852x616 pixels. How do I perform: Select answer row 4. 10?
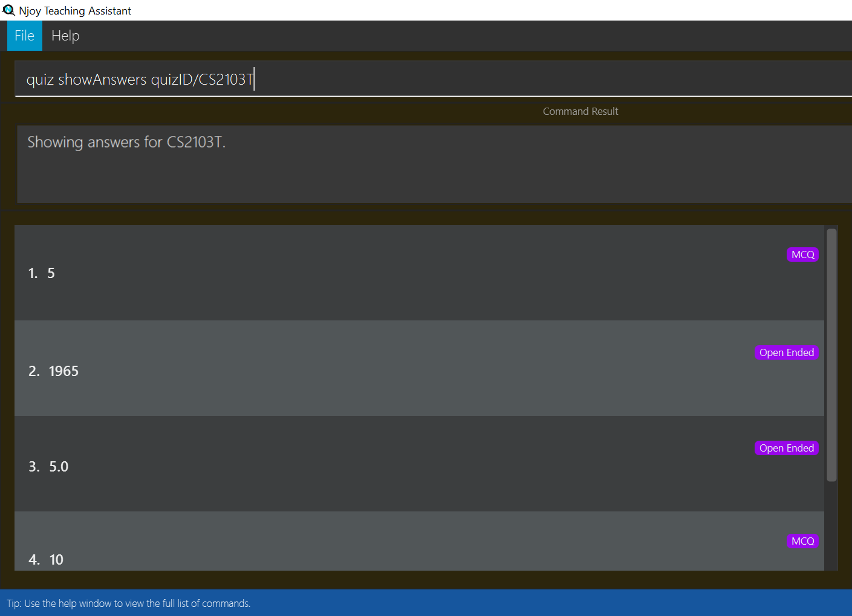419,541
